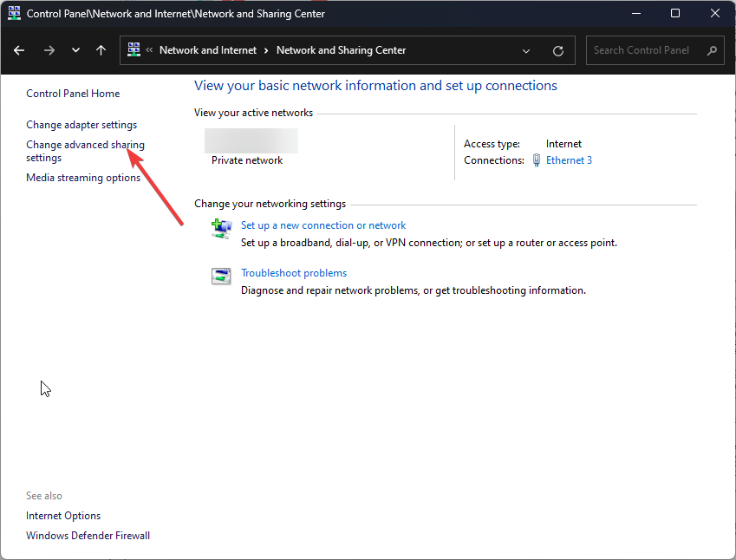The width and height of the screenshot is (736, 560).
Task: Open Media streaming options
Action: tap(83, 178)
